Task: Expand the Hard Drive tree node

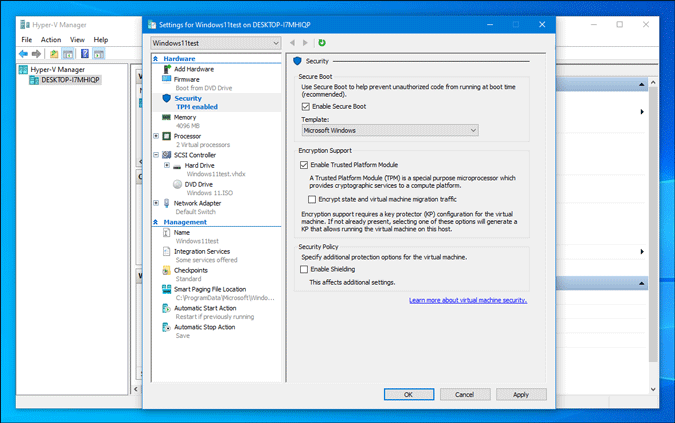Action: [x=167, y=165]
